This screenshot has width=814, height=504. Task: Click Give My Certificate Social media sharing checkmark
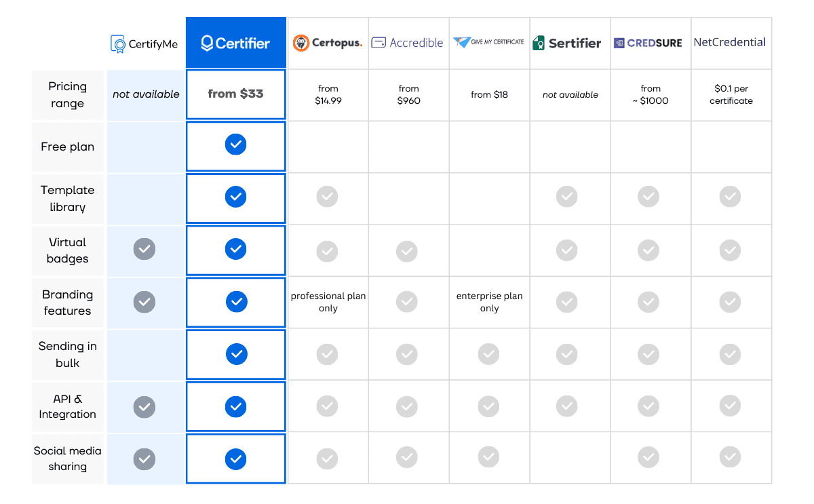(488, 457)
